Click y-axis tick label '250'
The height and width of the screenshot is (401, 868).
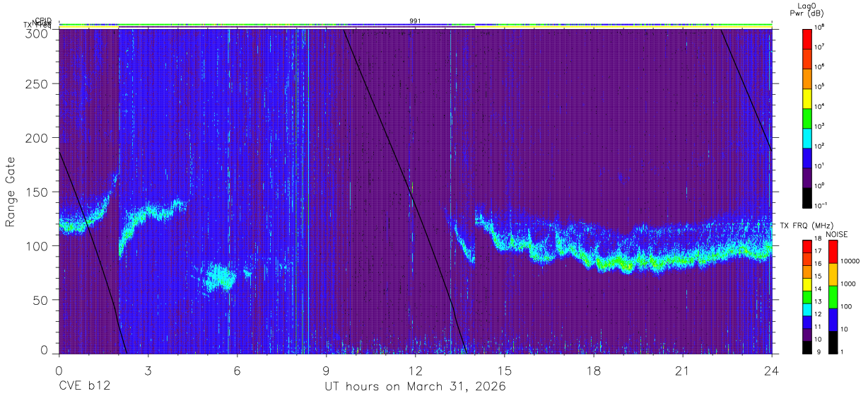[x=37, y=84]
